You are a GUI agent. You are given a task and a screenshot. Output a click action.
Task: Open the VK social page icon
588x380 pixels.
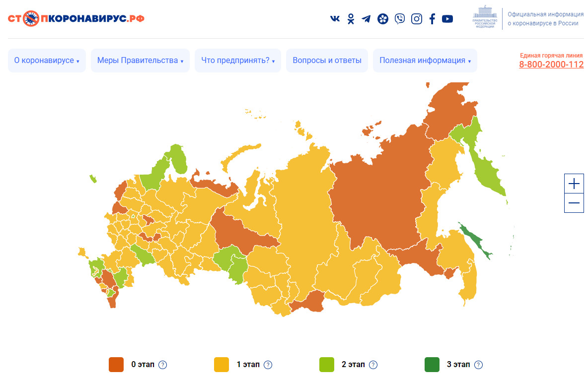coord(335,19)
